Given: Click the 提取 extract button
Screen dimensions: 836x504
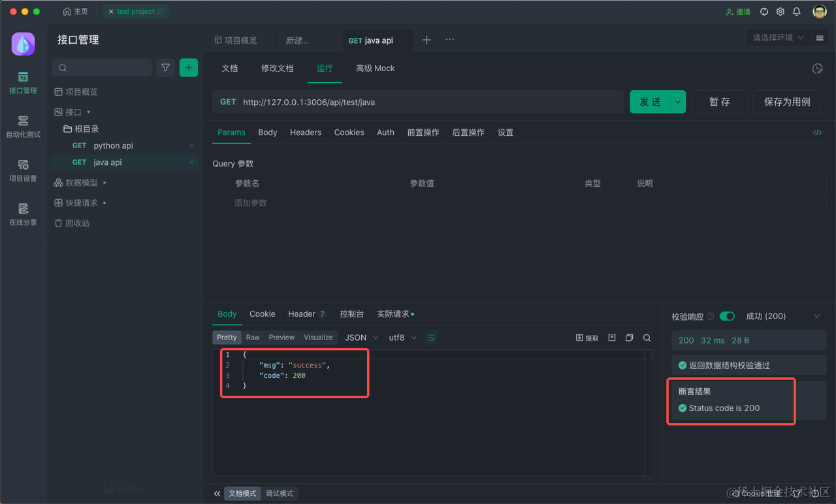Looking at the screenshot, I should tap(587, 338).
